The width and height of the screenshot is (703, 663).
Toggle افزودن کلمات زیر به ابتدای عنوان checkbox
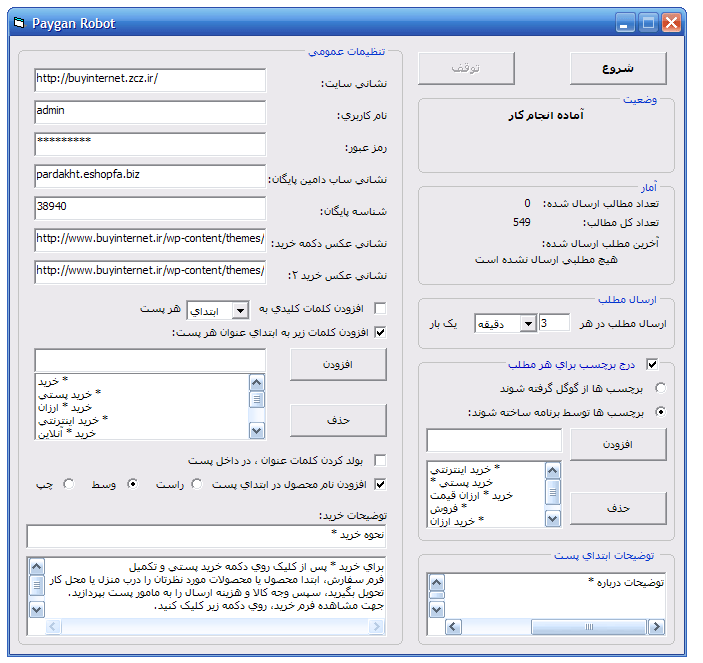tap(380, 332)
